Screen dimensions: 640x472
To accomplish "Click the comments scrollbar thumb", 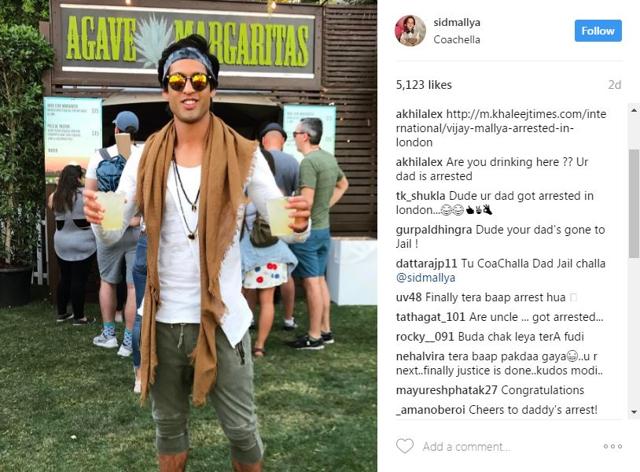I will point(634,203).
